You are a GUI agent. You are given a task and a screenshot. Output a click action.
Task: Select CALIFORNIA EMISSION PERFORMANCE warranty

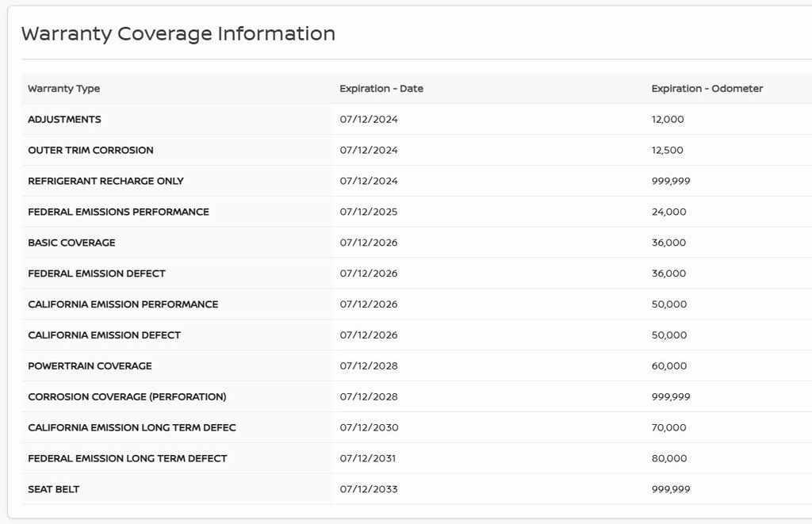click(x=123, y=305)
